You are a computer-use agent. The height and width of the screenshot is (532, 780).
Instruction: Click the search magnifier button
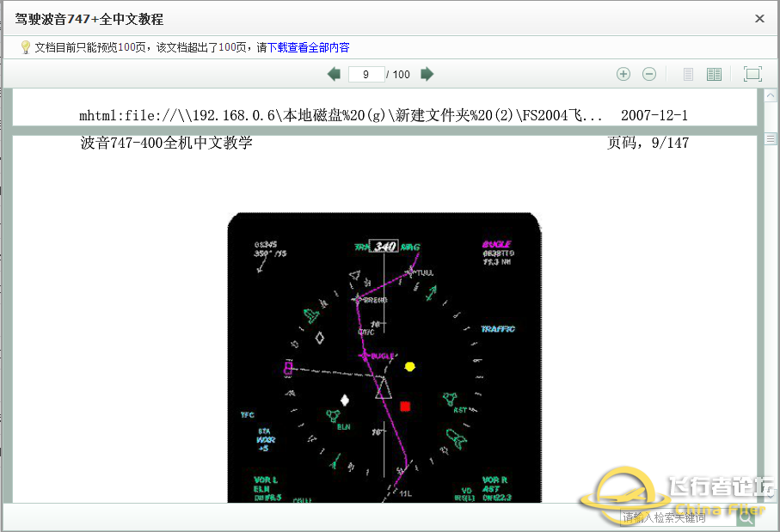pos(746,517)
